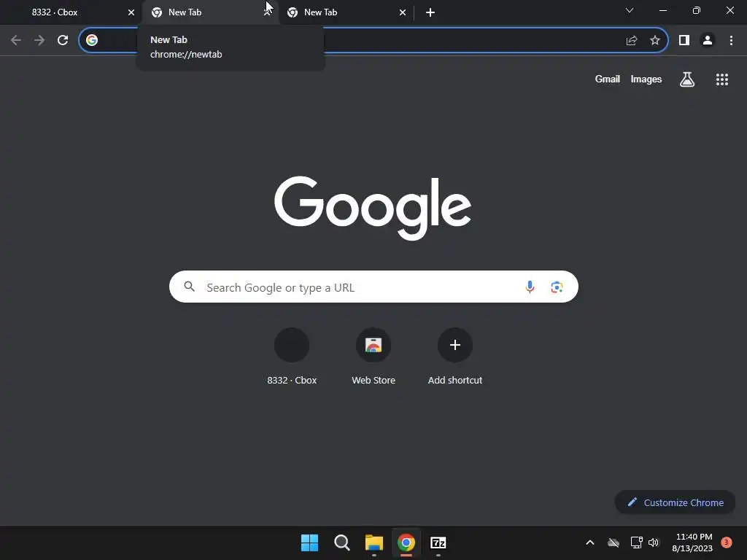
Task: Click the magnifier icon in search box
Action: tap(190, 286)
